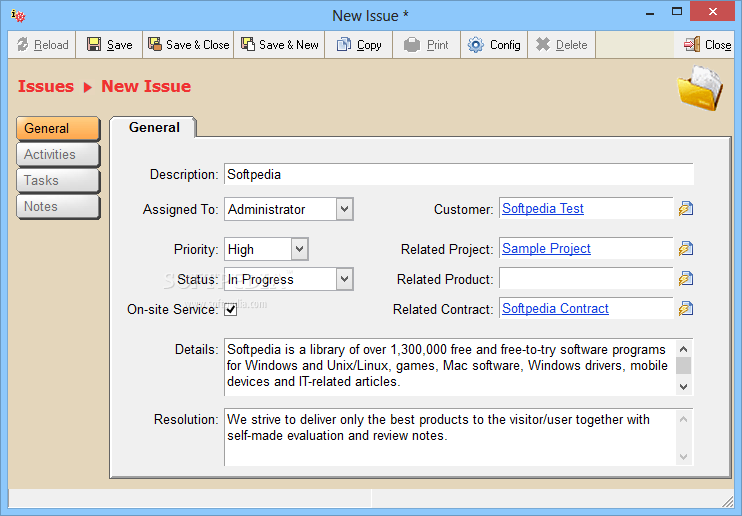Click the Delete toolbar button
This screenshot has height=516, width=742.
click(x=561, y=45)
